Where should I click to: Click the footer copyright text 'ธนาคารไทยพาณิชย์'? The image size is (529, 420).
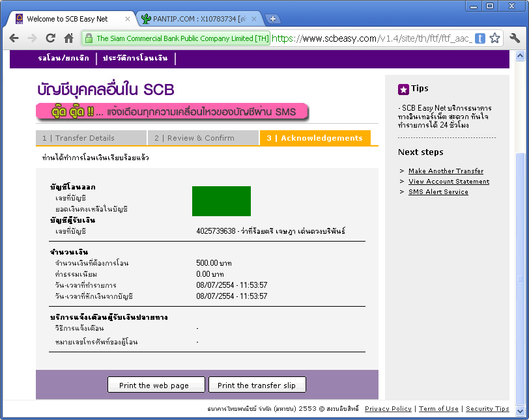(232, 409)
